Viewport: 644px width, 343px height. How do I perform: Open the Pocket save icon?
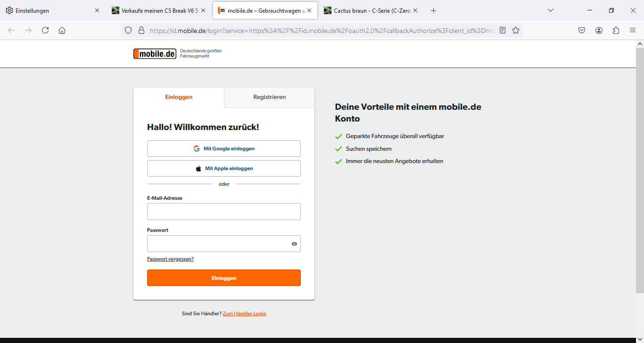pos(582,30)
